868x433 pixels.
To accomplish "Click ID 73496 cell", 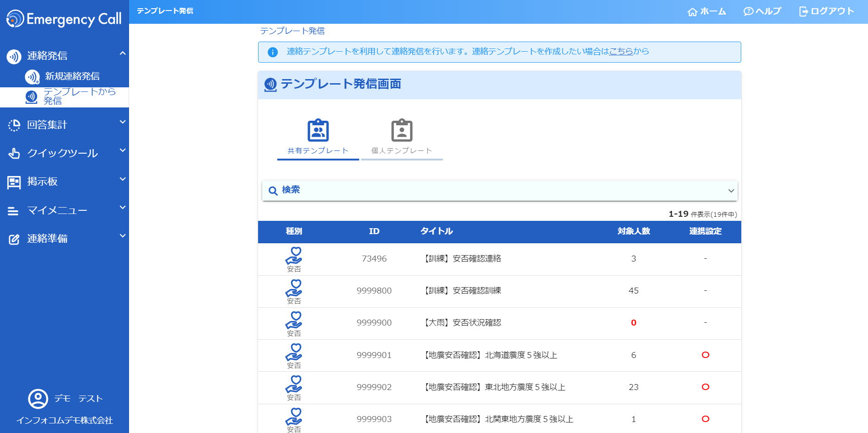I will (x=374, y=259).
